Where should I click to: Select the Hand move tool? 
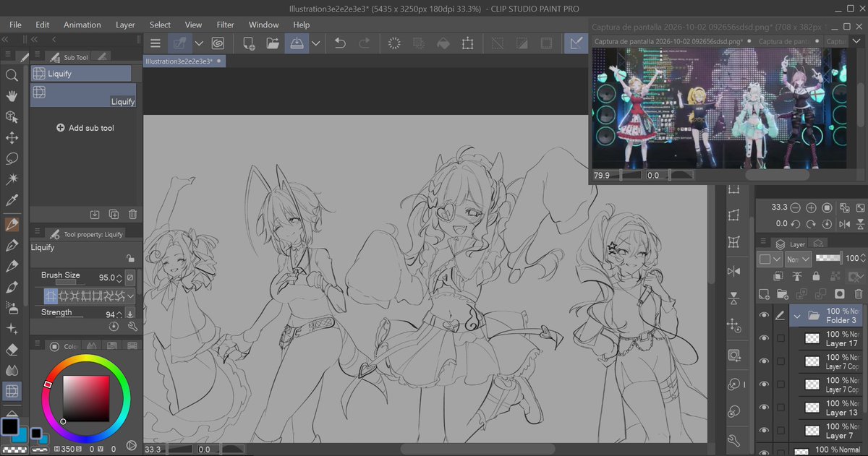(12, 96)
